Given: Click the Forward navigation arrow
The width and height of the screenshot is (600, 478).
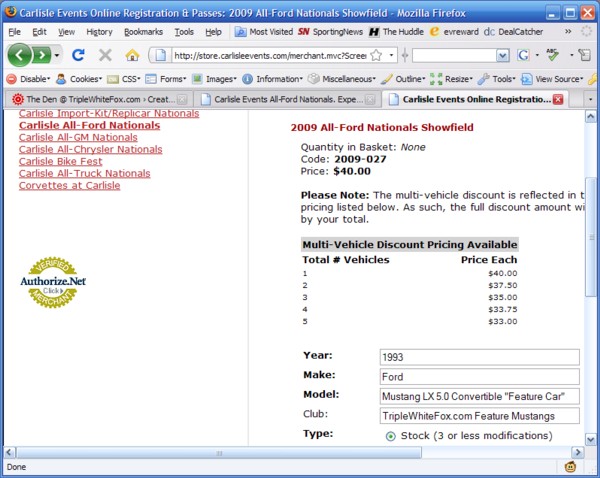Looking at the screenshot, I should pos(42,55).
